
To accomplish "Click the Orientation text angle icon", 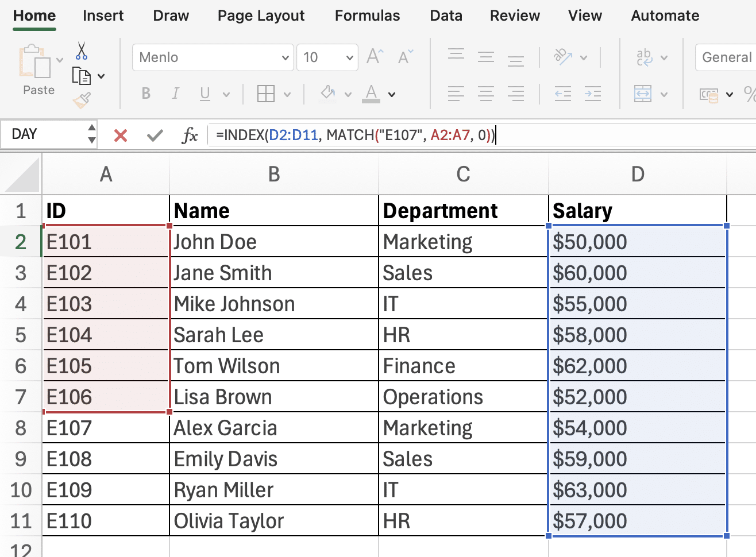I will pyautogui.click(x=563, y=56).
